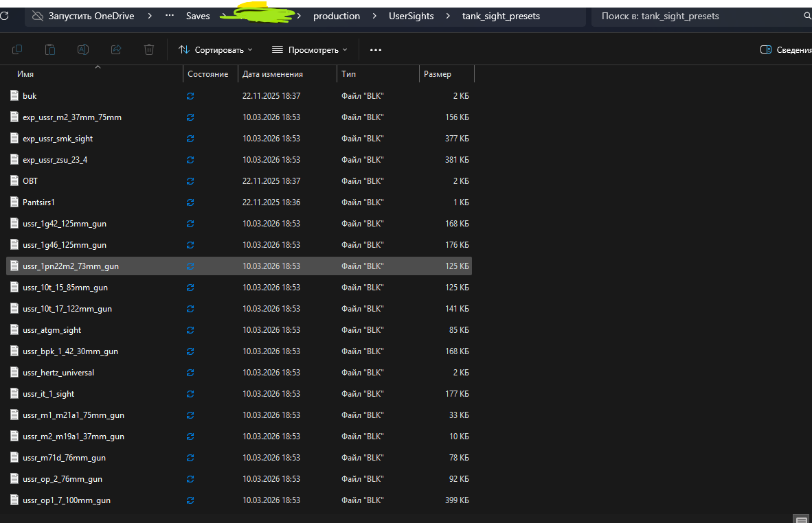Open the Просмотреть view dropdown
812x523 pixels.
click(309, 49)
